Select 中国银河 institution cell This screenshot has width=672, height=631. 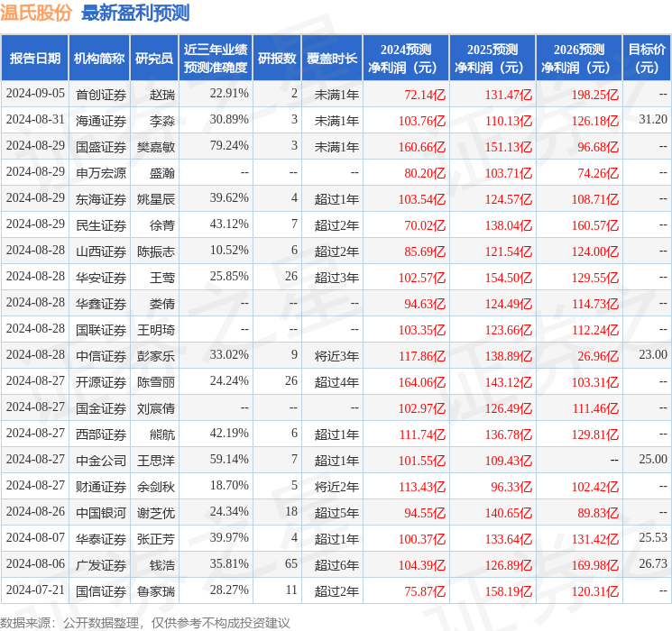[x=101, y=513]
